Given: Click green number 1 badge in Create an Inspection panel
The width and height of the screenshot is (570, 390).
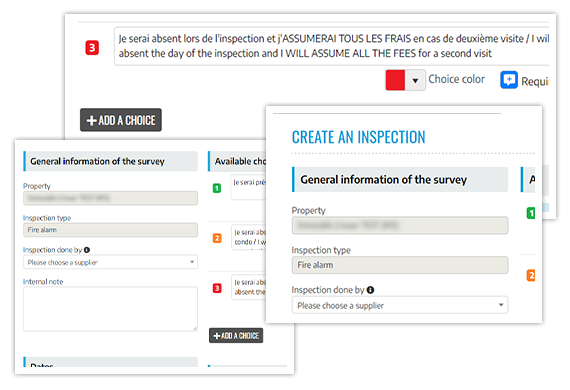Looking at the screenshot, I should click(531, 213).
